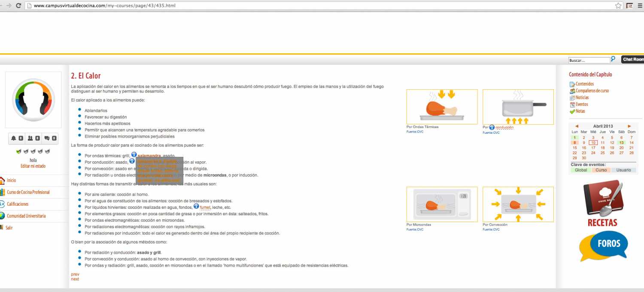Image resolution: width=644 pixels, height=292 pixels.
Task: Toggle the Curso event key filter
Action: point(601,170)
